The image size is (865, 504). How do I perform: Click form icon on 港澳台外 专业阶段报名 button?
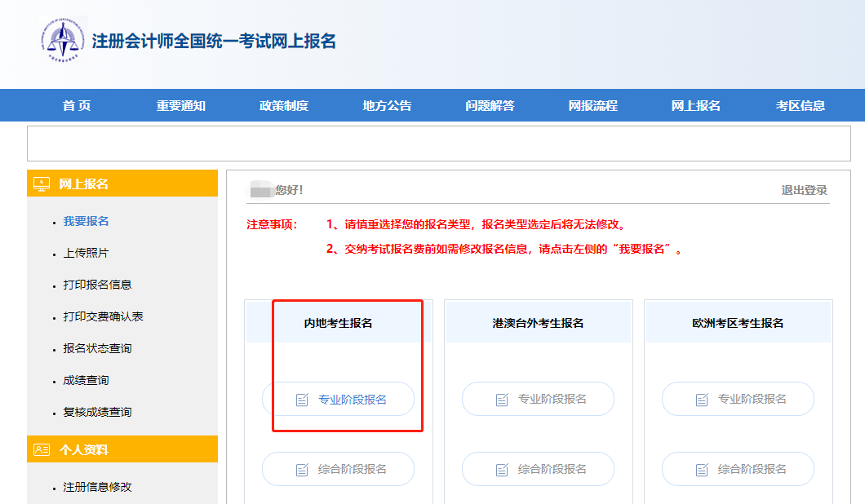point(501,399)
